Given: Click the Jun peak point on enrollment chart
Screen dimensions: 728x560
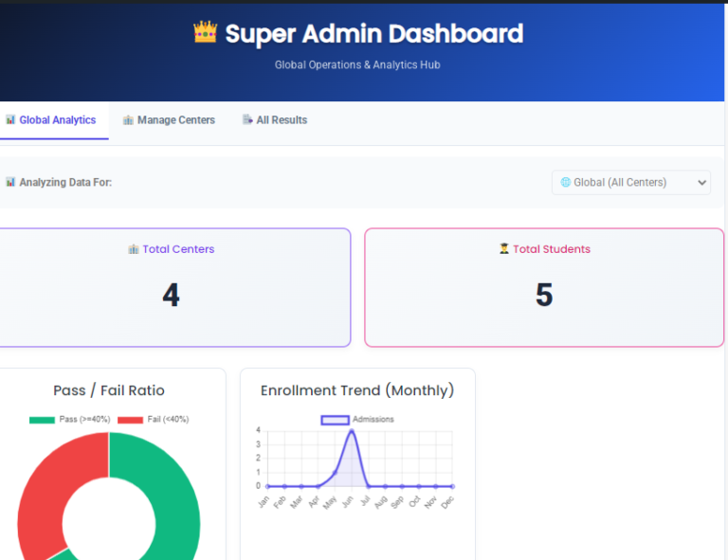Looking at the screenshot, I should [352, 431].
